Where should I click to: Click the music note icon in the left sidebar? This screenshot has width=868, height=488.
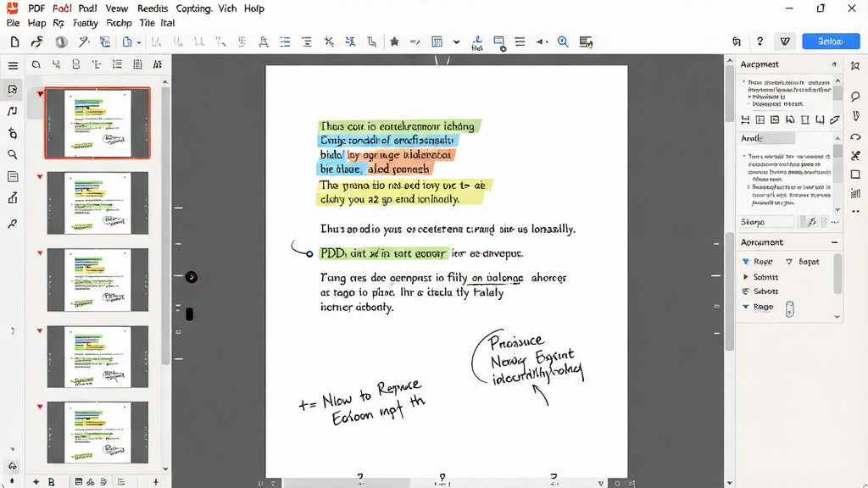pos(12,111)
